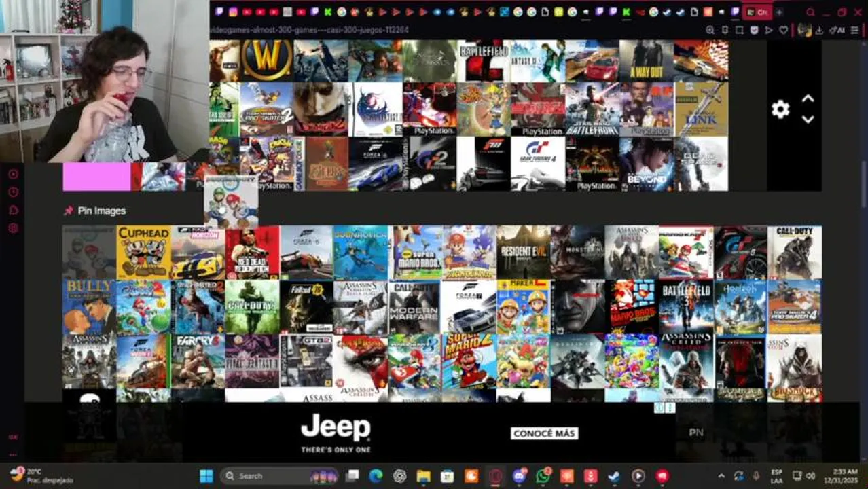This screenshot has height=489, width=868.
Task: Open WhatsApp from the taskbar
Action: (543, 476)
